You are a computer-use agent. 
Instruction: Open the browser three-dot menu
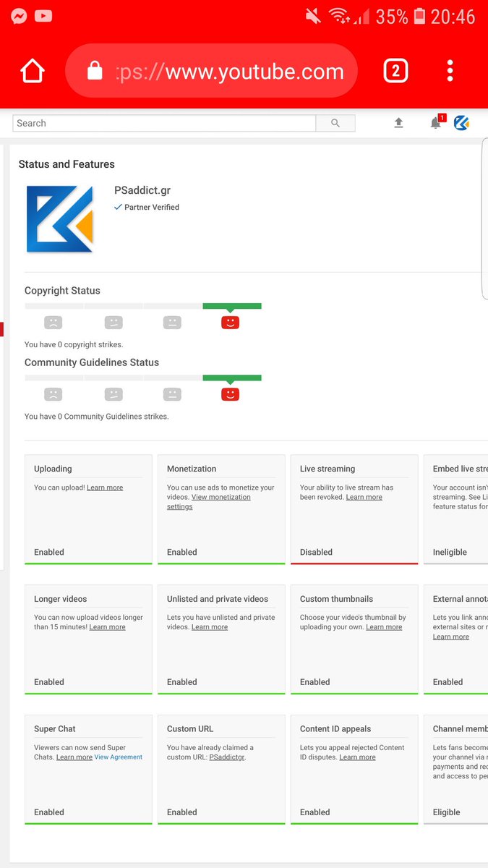pos(450,71)
